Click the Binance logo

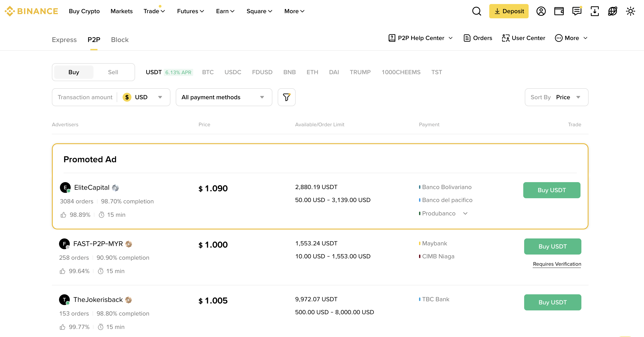click(31, 11)
